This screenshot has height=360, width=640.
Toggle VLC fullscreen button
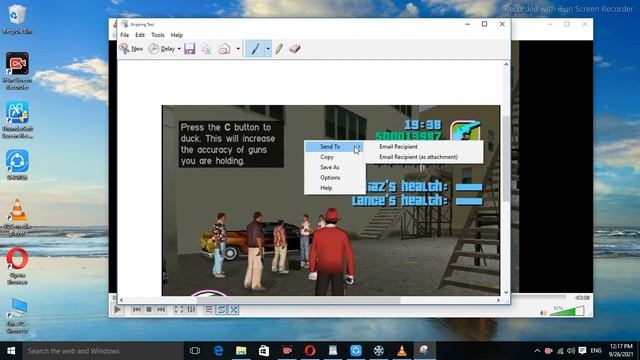tap(178, 309)
